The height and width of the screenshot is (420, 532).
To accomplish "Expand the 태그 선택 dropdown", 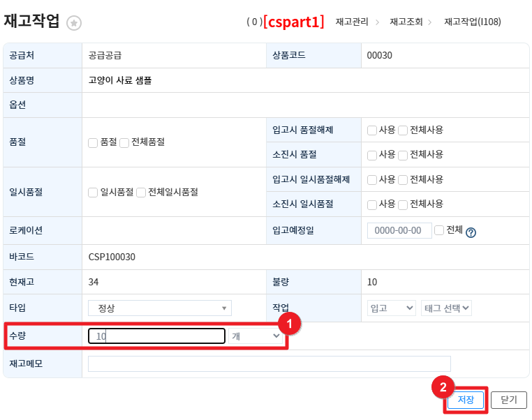I will (446, 308).
